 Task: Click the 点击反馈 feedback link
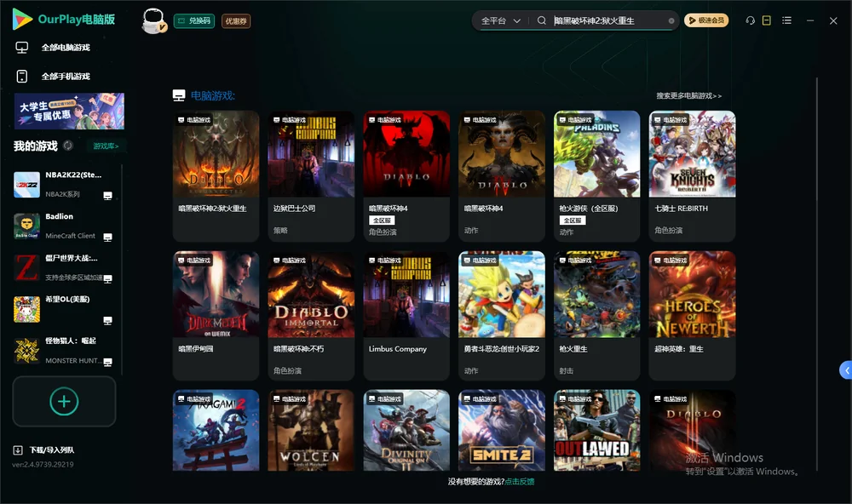click(x=520, y=481)
